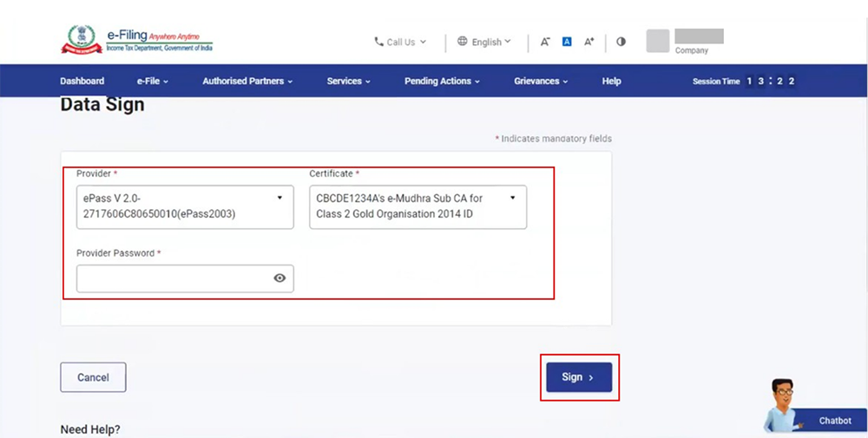The image size is (868, 438).
Task: Decrease font size with small A icon
Action: (x=545, y=42)
